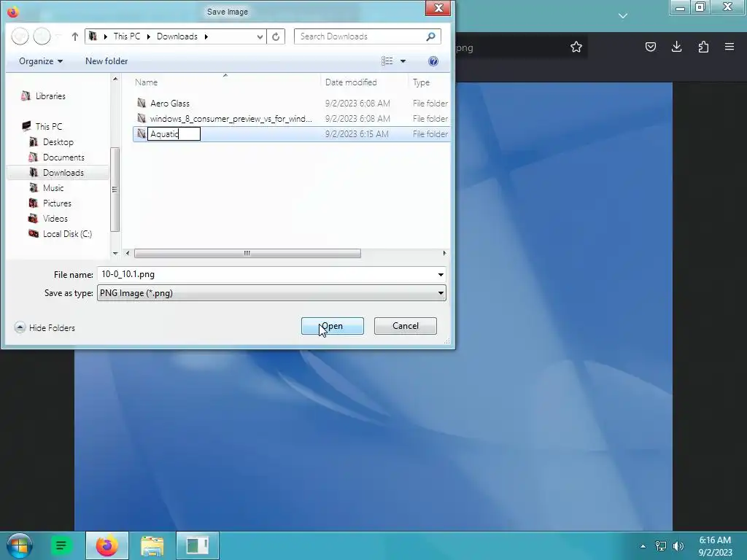The image size is (747, 560).
Task: Select Libraries in navigation pane
Action: (50, 96)
